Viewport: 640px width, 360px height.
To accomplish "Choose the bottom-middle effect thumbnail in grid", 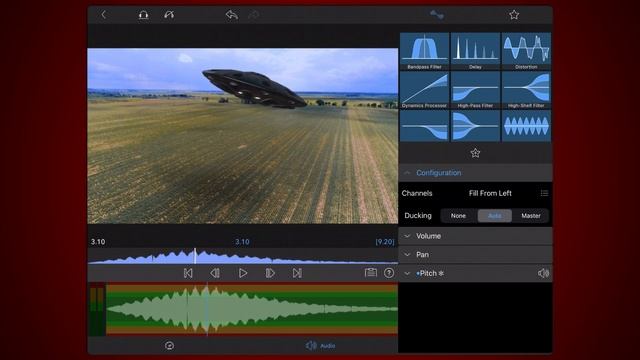I will click(475, 126).
